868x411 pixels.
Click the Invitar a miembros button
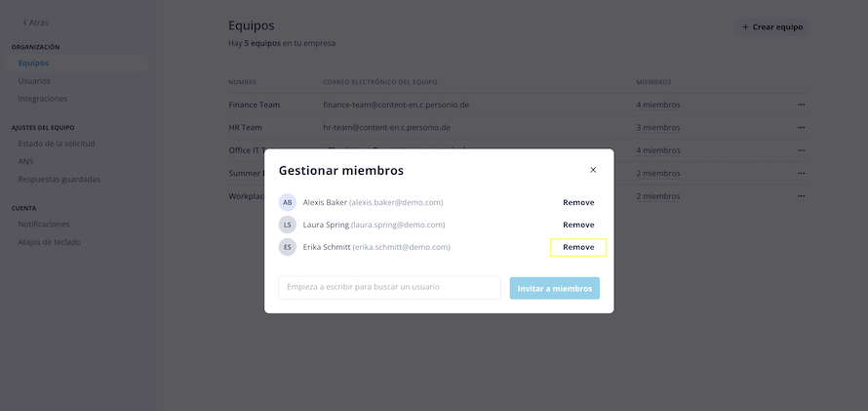pos(555,288)
